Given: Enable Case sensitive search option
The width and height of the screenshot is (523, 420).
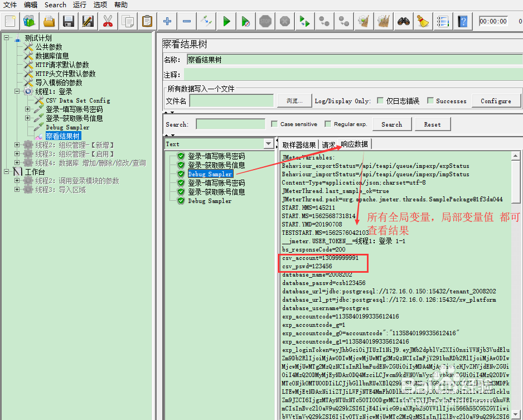Looking at the screenshot, I should coord(274,124).
